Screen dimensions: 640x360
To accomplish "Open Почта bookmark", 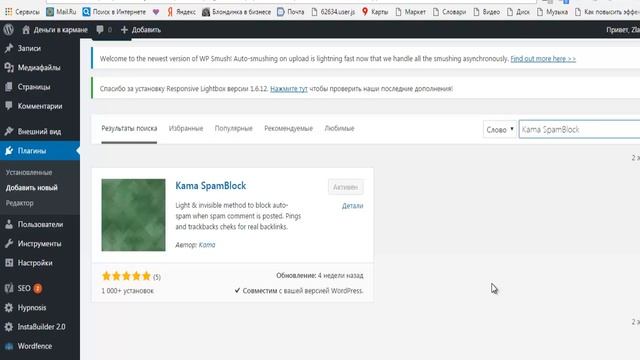I will 290,12.
